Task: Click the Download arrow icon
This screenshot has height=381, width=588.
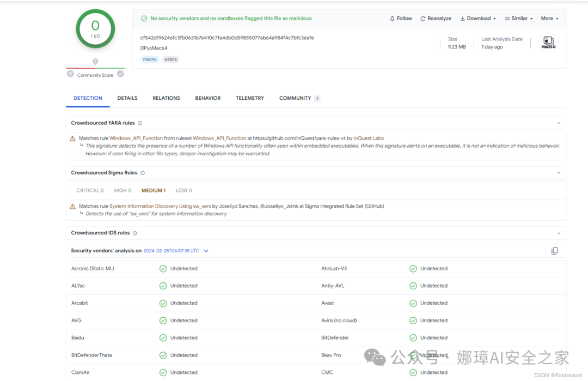Action: coord(462,19)
